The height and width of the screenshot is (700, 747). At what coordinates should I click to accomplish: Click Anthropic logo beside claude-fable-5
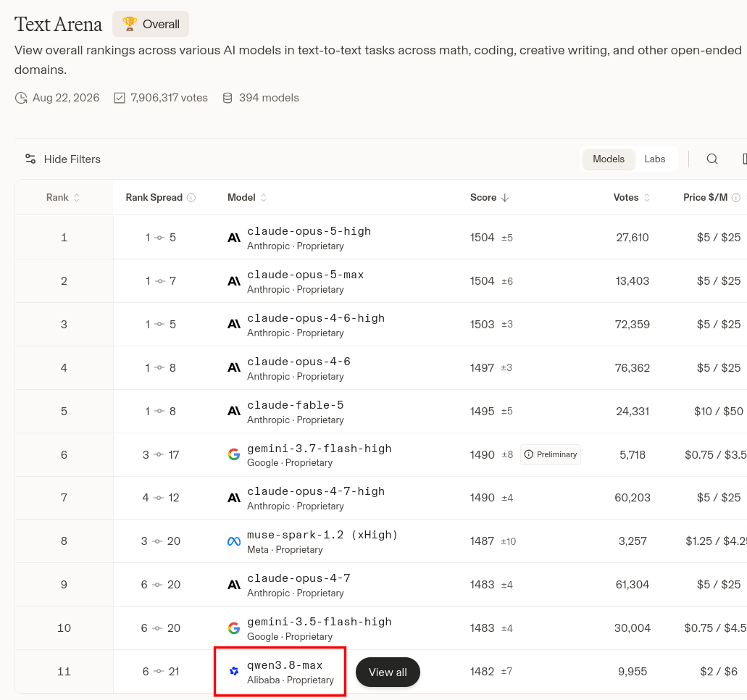[234, 412]
